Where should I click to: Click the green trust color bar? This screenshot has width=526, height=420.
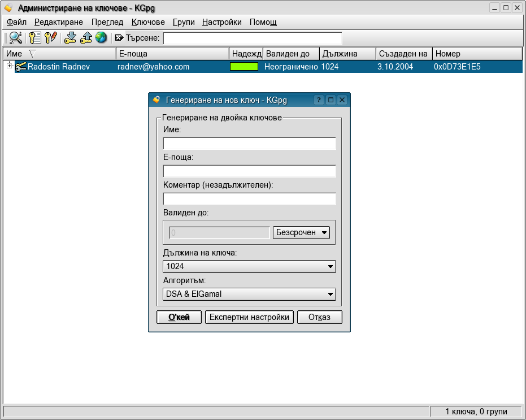(x=244, y=67)
